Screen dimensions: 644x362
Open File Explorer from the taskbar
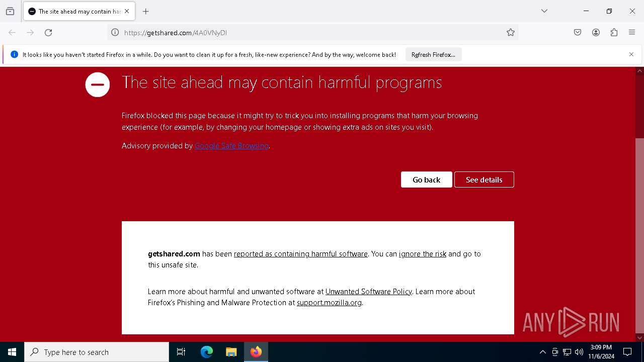(231, 352)
